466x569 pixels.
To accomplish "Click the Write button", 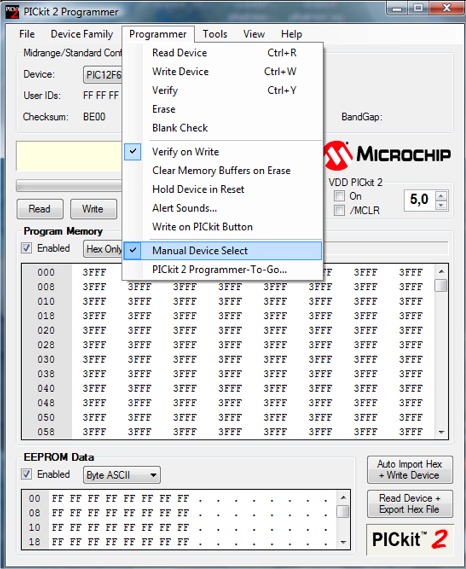I will pyautogui.click(x=93, y=209).
